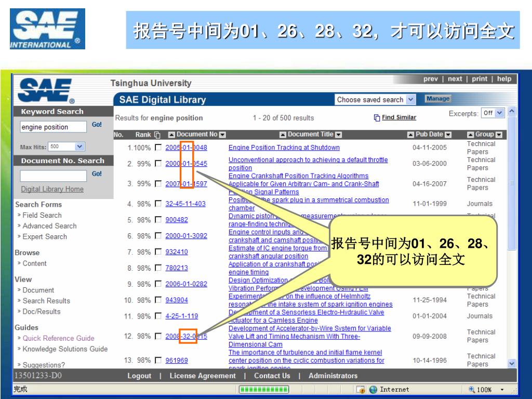This screenshot has width=532, height=399.
Task: Sort Pub Date descending arrow
Action: click(x=448, y=135)
